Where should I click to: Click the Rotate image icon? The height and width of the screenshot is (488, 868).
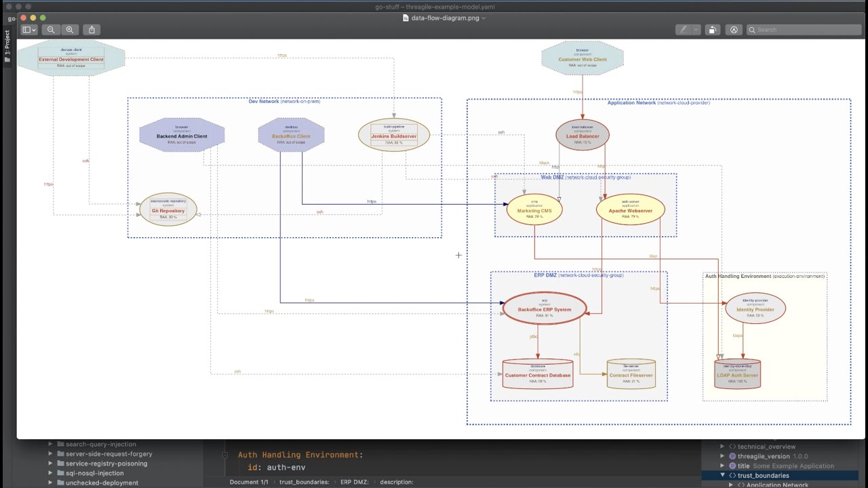712,30
